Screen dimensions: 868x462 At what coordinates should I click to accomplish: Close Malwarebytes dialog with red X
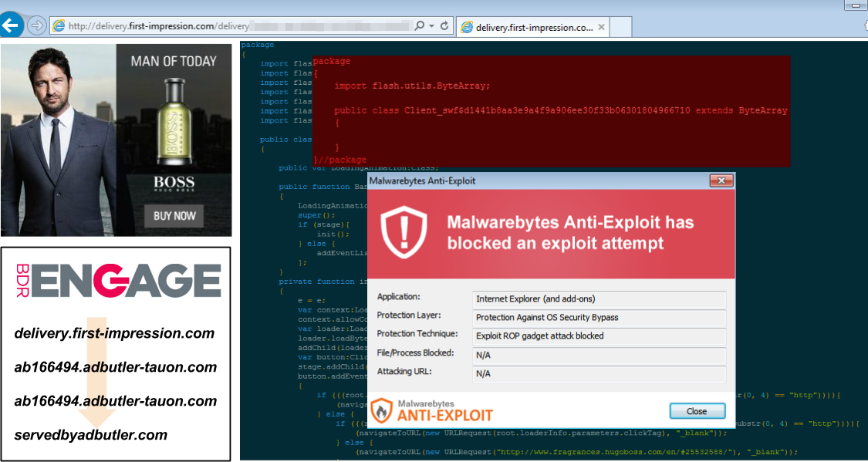pyautogui.click(x=721, y=180)
